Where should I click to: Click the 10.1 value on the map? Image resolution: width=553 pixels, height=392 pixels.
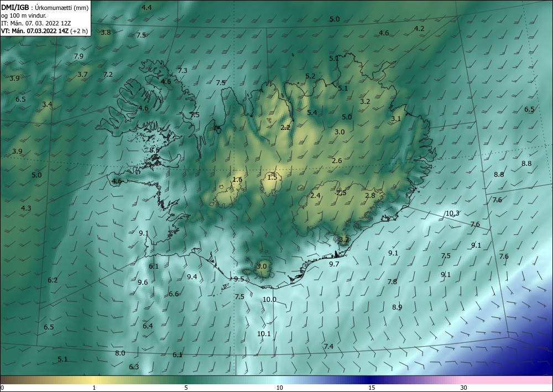coord(264,334)
